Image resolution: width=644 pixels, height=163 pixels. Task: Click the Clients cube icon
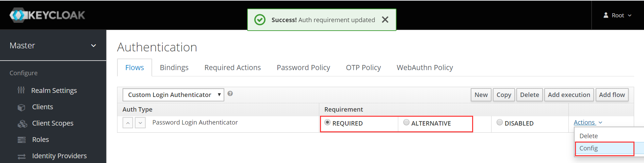click(21, 107)
